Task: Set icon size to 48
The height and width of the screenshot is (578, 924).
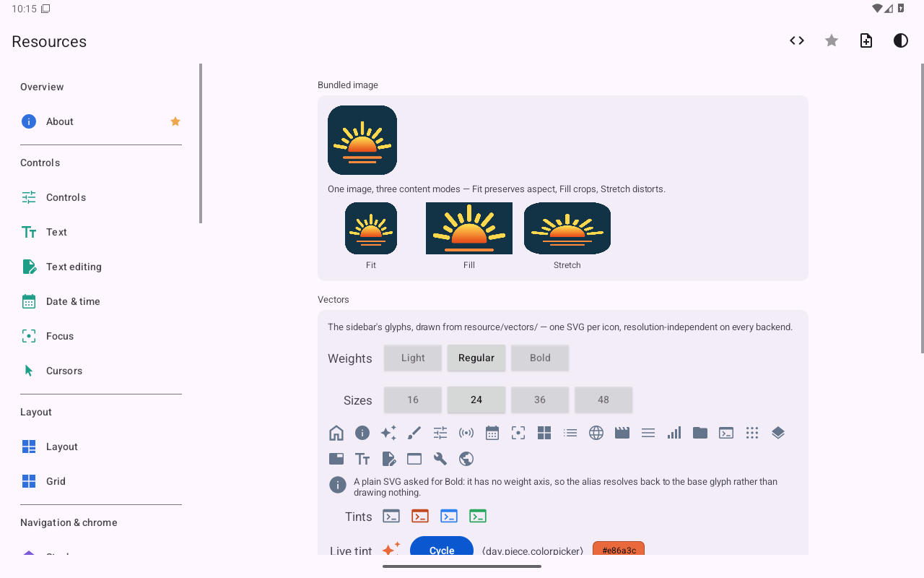Action: tap(603, 400)
